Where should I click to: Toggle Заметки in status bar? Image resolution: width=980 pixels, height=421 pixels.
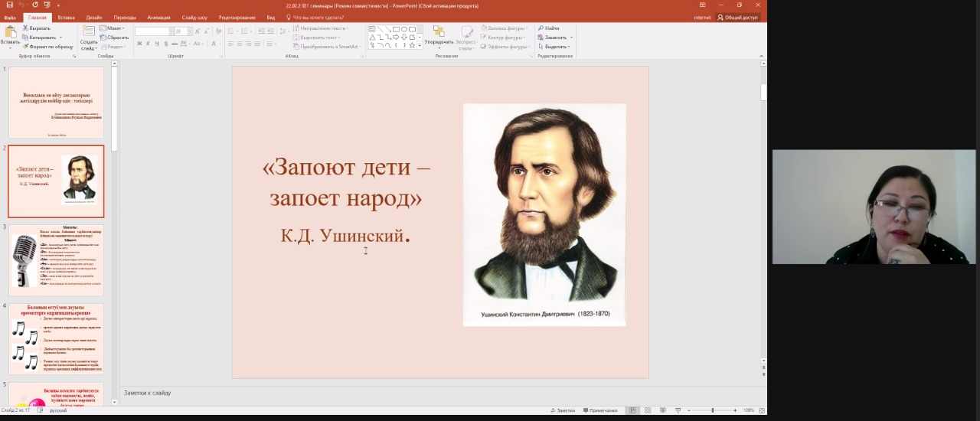tap(563, 410)
